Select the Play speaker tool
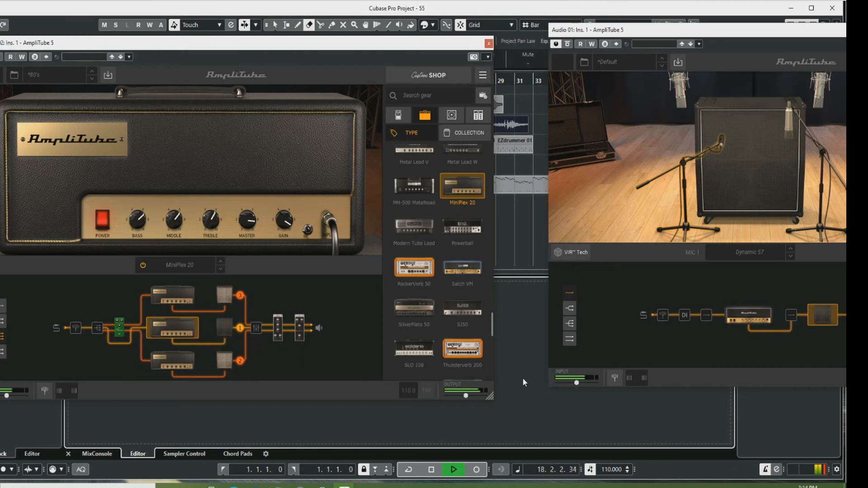The width and height of the screenshot is (868, 488). pyautogui.click(x=400, y=25)
